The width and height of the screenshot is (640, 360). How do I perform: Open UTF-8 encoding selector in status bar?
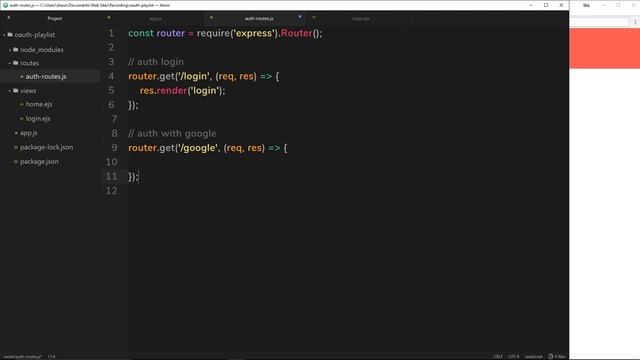514,357
